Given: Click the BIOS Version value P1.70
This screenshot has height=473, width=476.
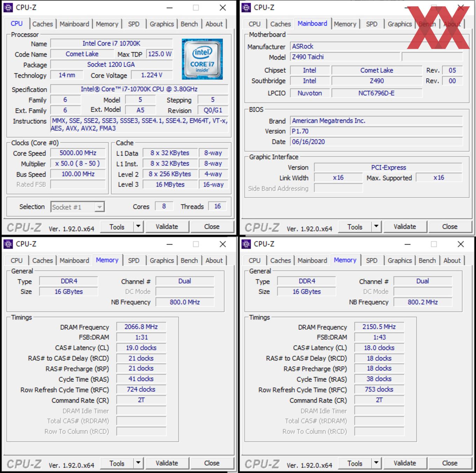Looking at the screenshot, I should click(377, 131).
